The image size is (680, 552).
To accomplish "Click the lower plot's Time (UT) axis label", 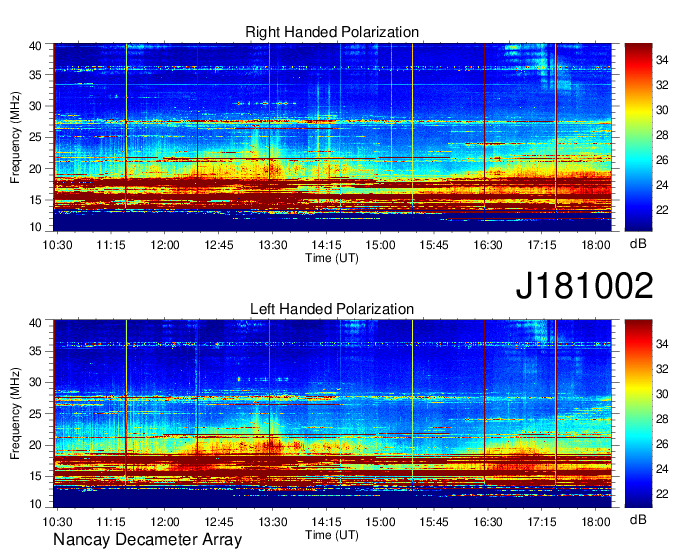I will click(332, 535).
